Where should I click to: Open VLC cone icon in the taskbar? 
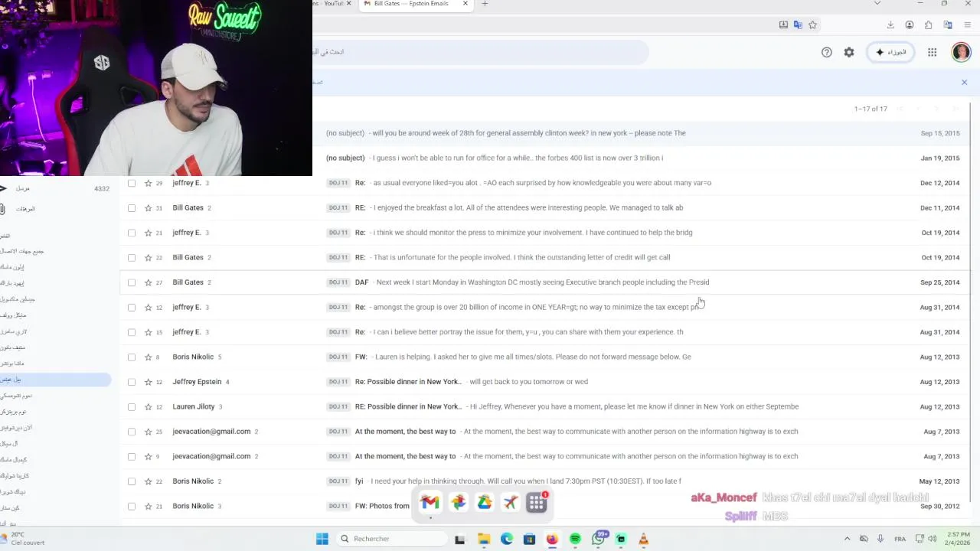tap(643, 539)
